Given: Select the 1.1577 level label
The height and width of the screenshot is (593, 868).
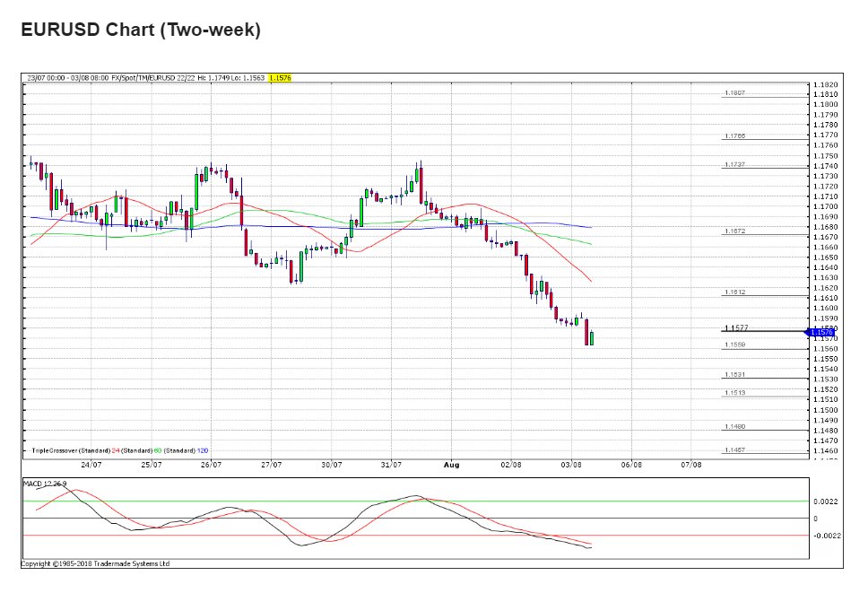Looking at the screenshot, I should point(736,327).
